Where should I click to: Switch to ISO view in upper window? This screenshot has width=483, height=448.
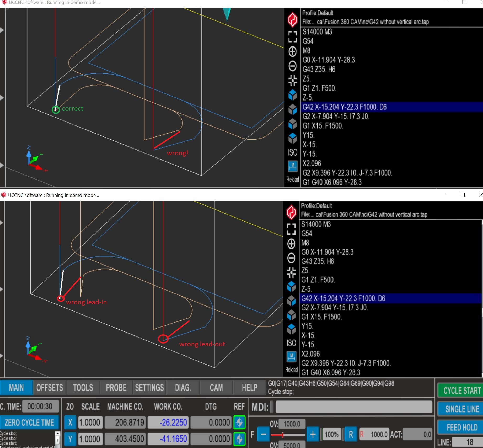[293, 152]
